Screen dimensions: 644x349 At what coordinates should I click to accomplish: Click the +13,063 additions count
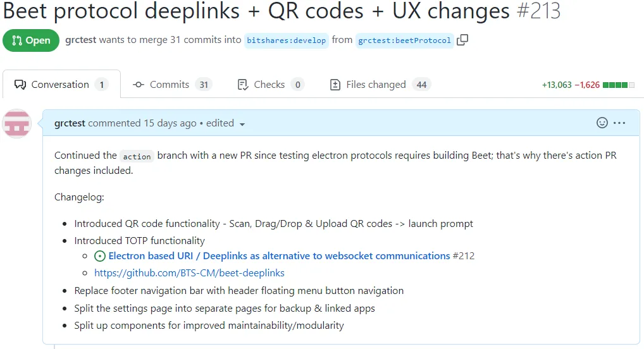[x=557, y=85]
